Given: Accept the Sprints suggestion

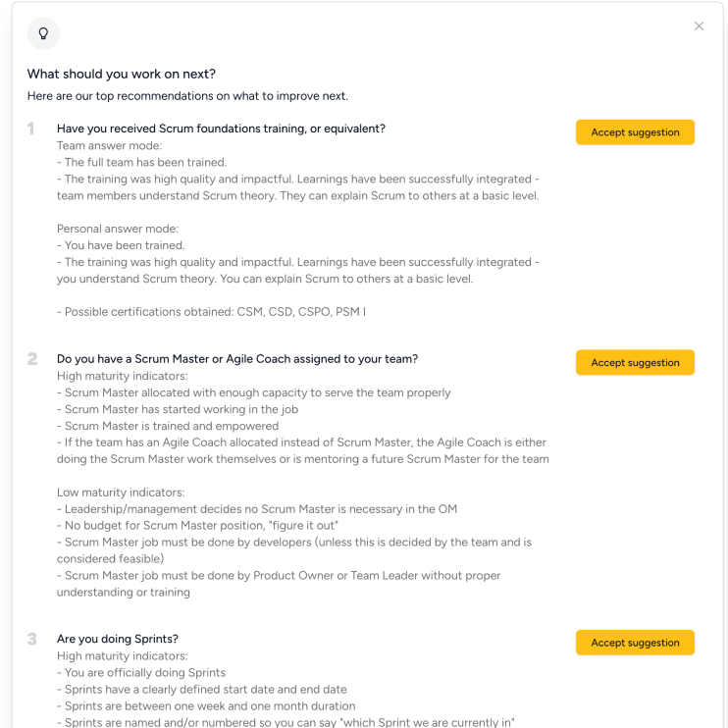Looking at the screenshot, I should coord(635,643).
